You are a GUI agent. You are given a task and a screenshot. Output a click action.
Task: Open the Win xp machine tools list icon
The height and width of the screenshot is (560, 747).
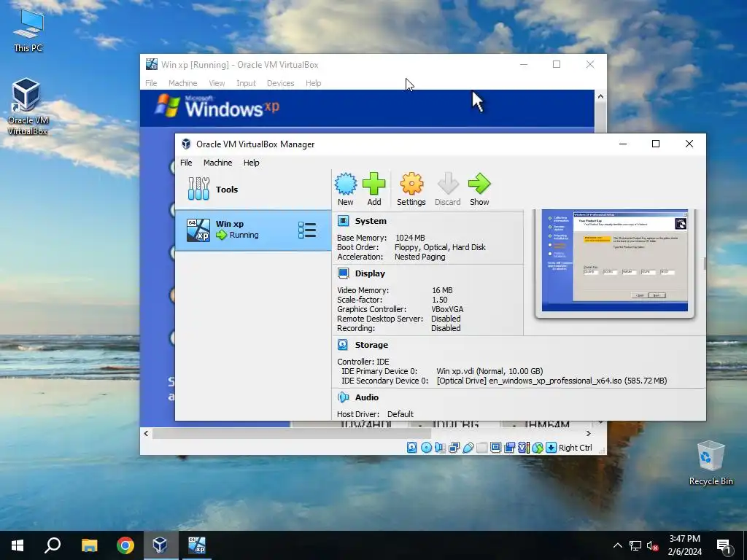coord(307,230)
